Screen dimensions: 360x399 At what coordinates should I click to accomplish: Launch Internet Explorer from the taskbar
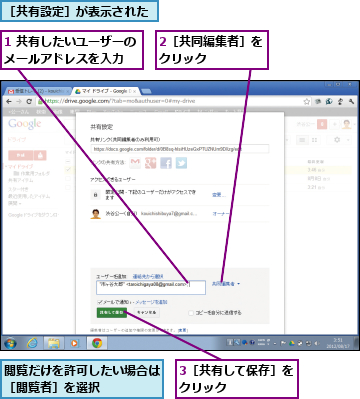tap(32, 343)
